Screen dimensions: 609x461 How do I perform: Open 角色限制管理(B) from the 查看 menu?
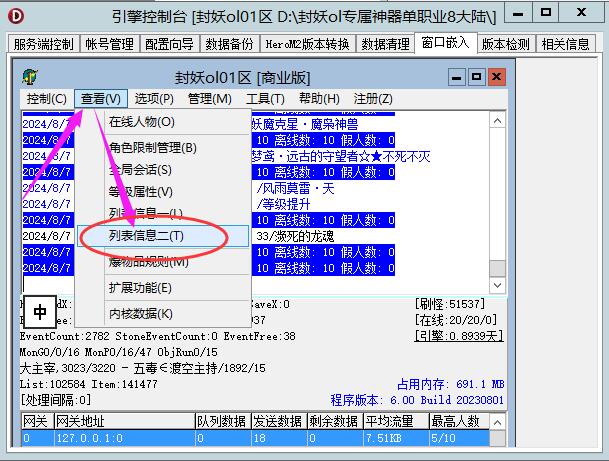pyautogui.click(x=153, y=148)
